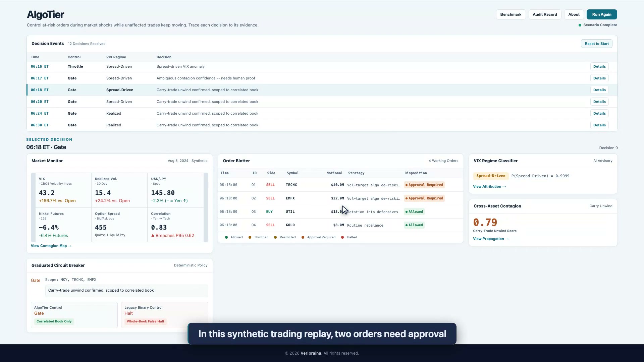644x362 pixels.
Task: Follow the View Contagion Map link
Action: pos(51,246)
